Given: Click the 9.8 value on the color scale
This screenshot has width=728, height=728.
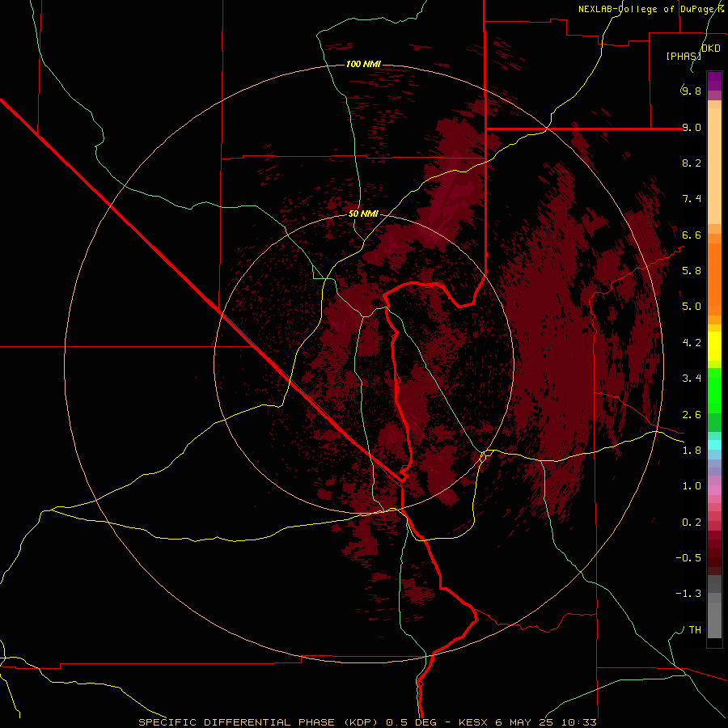Looking at the screenshot, I should (692, 91).
